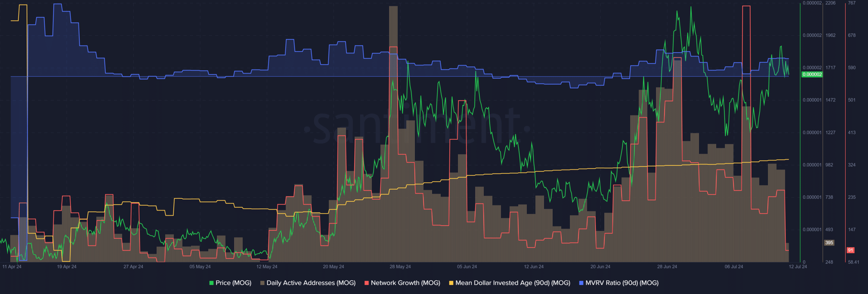Select the 27 Apr 24 date label
The width and height of the screenshot is (868, 294).
(x=133, y=267)
